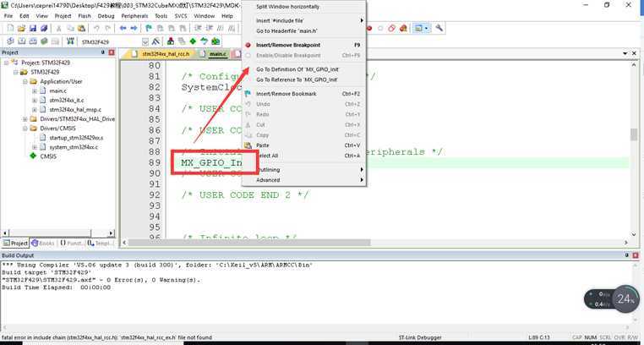Navigate forwards with the blue right arrow
This screenshot has width=644, height=345.
coord(134,29)
